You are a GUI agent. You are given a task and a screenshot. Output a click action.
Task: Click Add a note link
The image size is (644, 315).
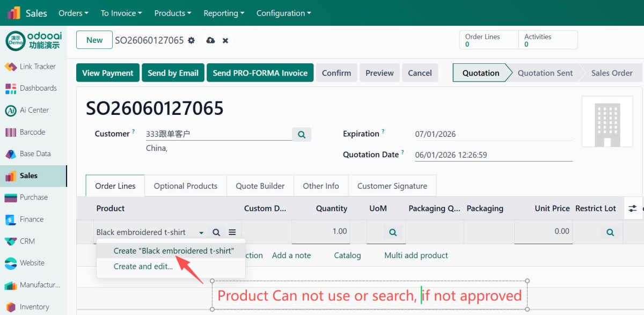291,255
